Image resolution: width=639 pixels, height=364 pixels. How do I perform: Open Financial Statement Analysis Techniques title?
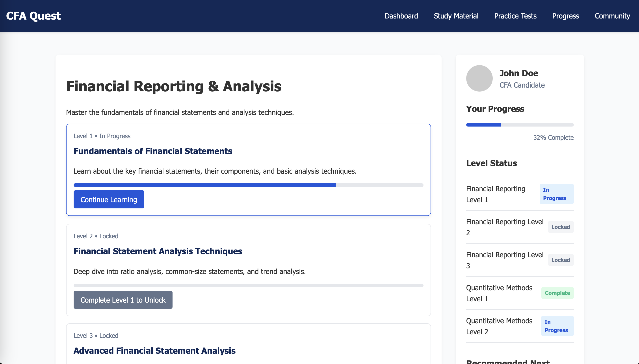pos(158,251)
